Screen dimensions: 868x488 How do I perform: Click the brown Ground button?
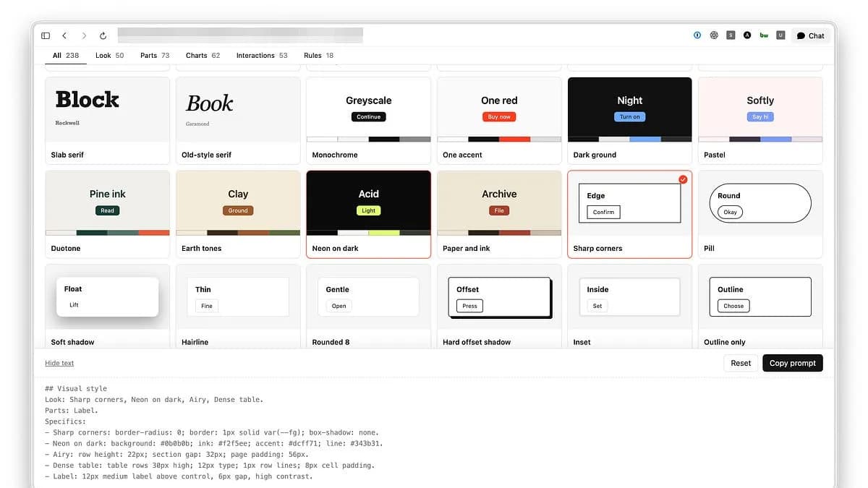[x=238, y=210]
